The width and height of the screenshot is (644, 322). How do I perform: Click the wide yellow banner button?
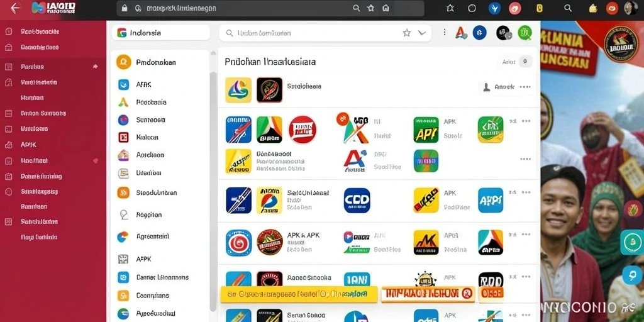pos(299,294)
